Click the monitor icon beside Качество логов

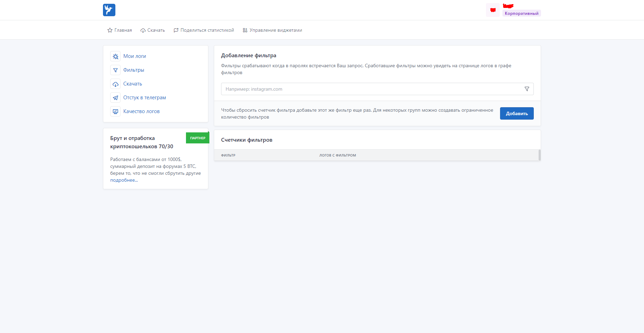coord(115,111)
